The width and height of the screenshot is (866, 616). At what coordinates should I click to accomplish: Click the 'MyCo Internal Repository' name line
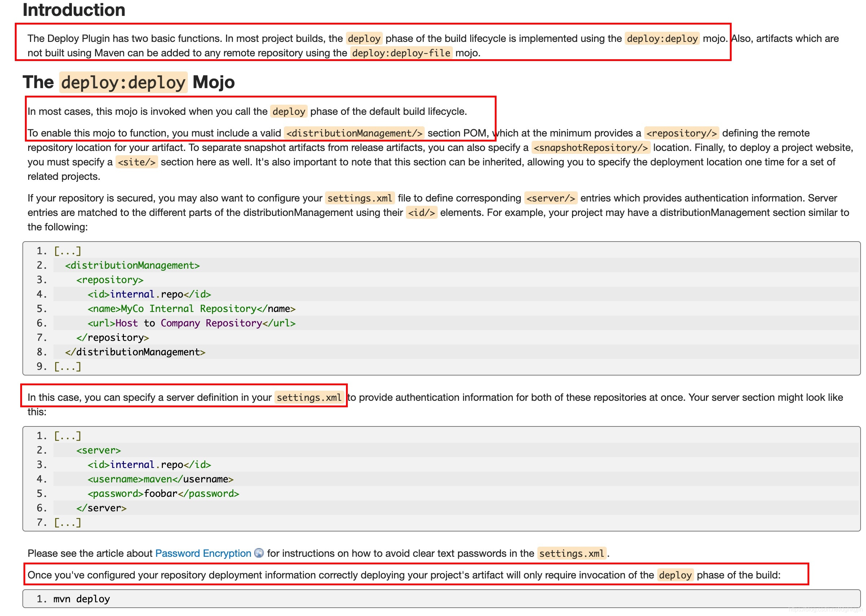tap(191, 308)
